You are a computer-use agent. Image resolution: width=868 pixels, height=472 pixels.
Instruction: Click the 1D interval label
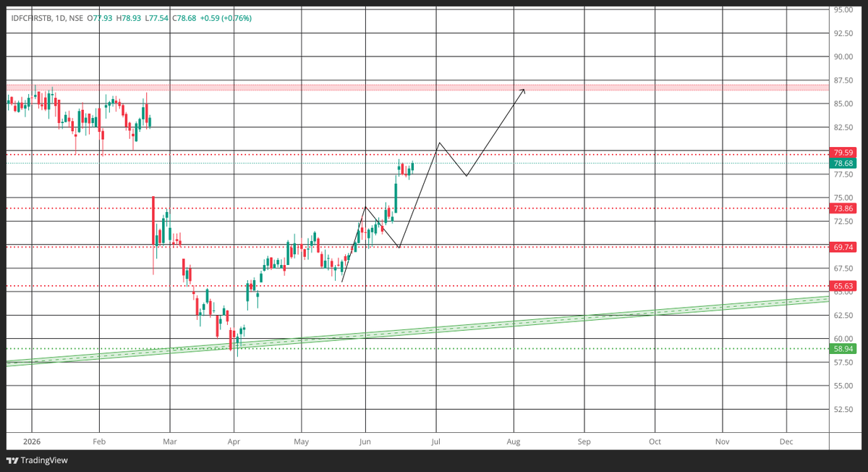tap(61, 18)
